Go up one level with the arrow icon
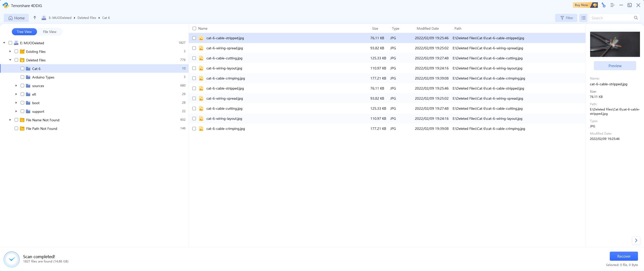644x271 pixels. pyautogui.click(x=35, y=18)
